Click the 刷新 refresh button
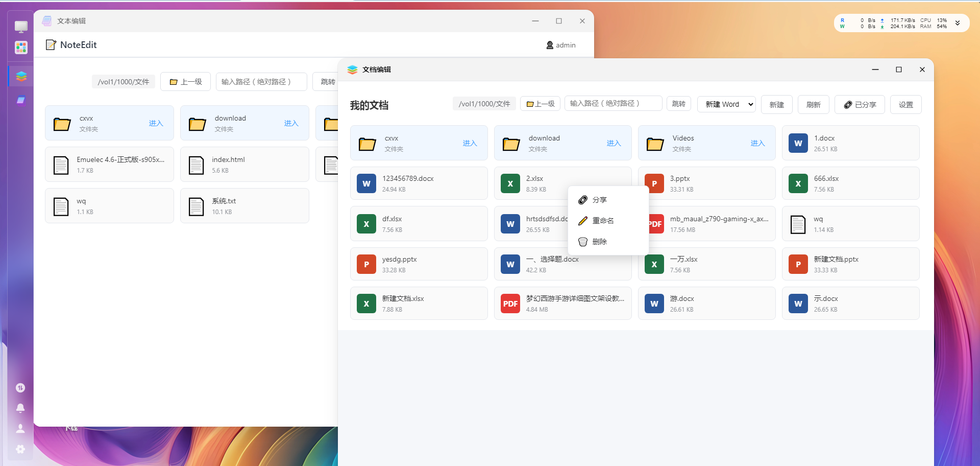980x466 pixels. pos(813,104)
